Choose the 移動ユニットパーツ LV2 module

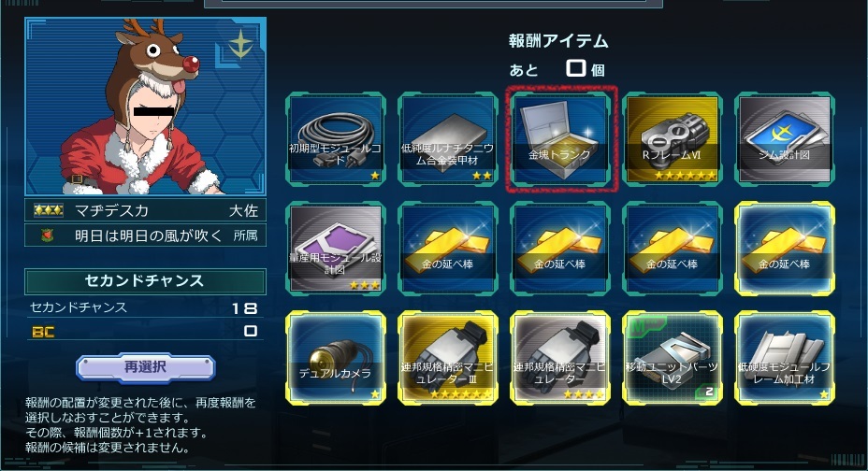[672, 358]
